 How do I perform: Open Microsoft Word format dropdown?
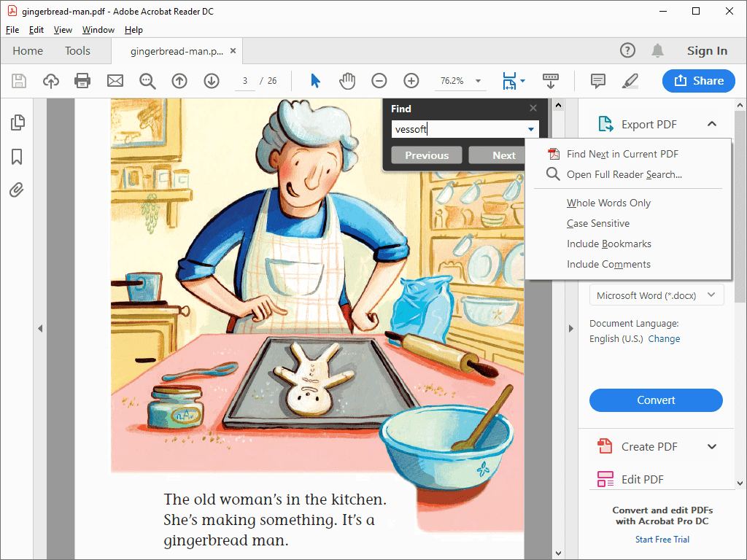tap(657, 295)
